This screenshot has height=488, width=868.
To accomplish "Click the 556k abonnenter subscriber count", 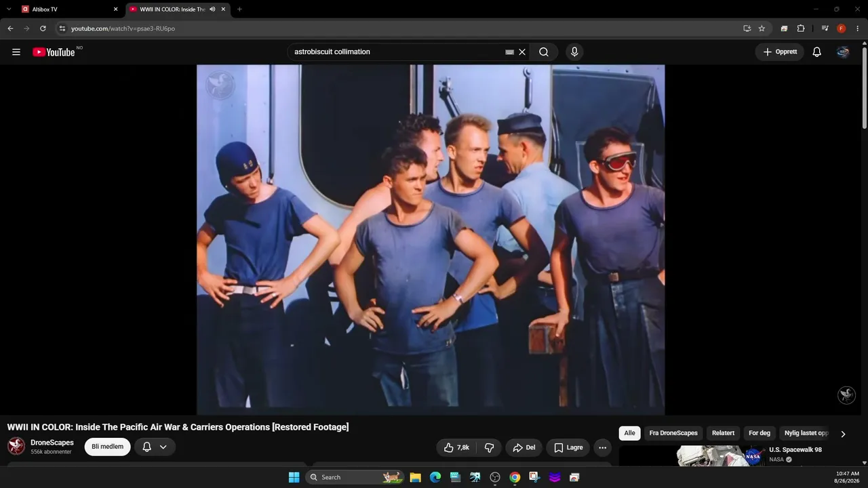I will (51, 452).
